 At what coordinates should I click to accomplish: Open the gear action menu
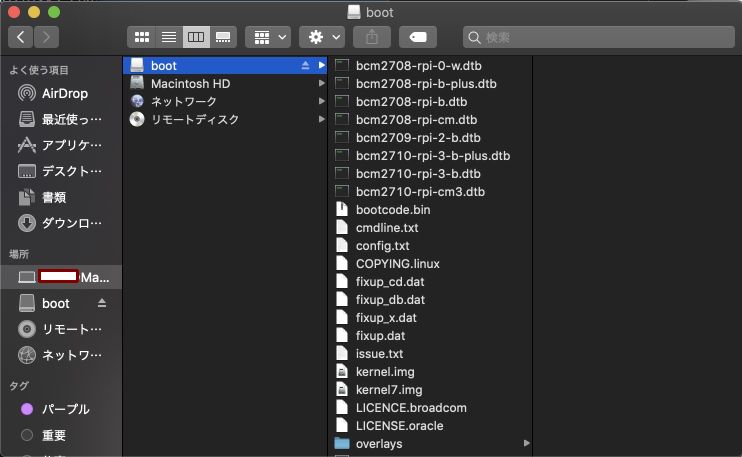coord(322,37)
